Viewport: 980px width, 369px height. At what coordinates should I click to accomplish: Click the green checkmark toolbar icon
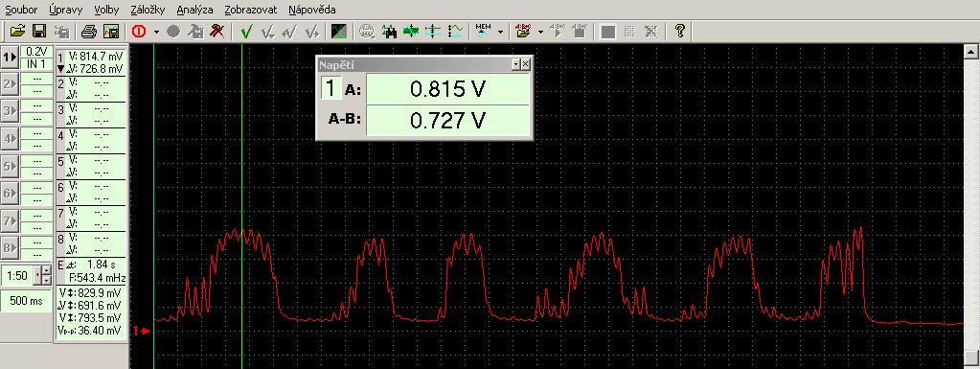tap(246, 31)
